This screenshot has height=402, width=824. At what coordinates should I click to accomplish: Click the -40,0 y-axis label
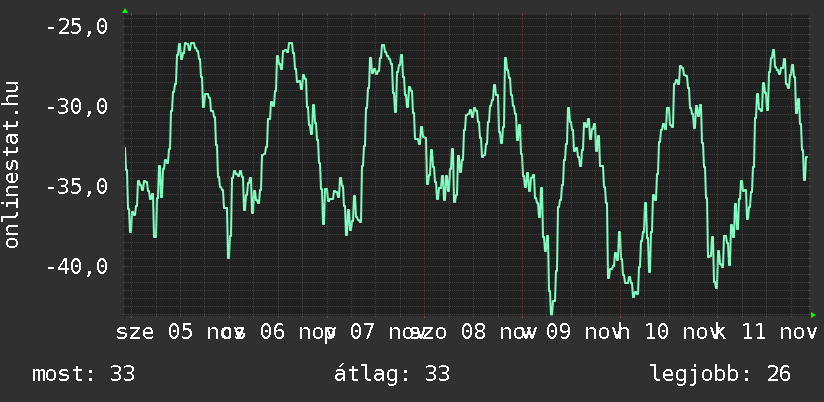click(x=77, y=267)
